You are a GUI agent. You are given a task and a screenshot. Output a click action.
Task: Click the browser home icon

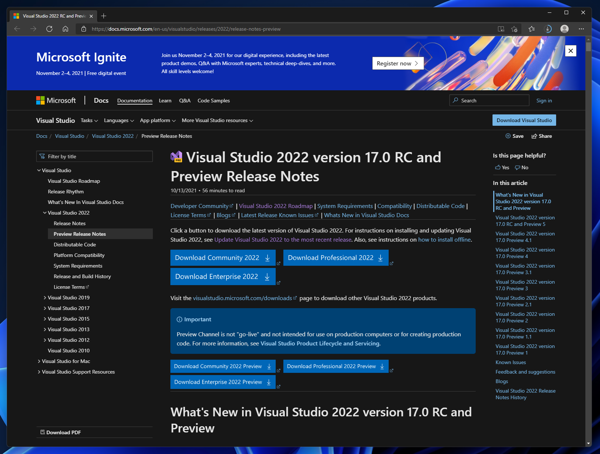pyautogui.click(x=66, y=29)
